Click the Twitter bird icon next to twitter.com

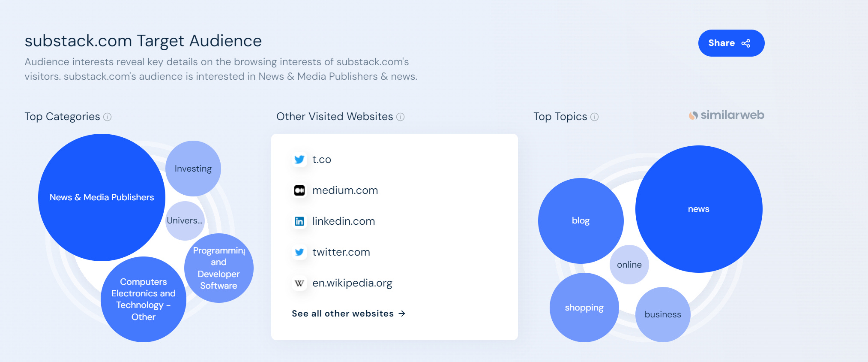[300, 252]
